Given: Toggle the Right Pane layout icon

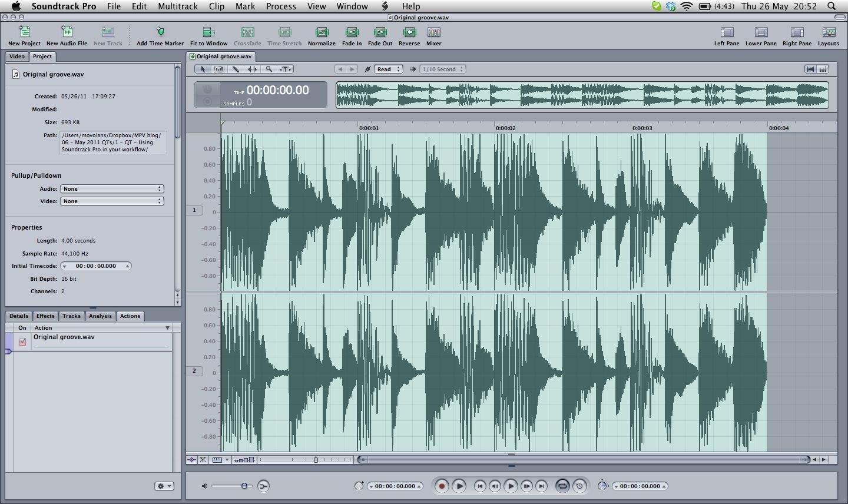Looking at the screenshot, I should (797, 32).
